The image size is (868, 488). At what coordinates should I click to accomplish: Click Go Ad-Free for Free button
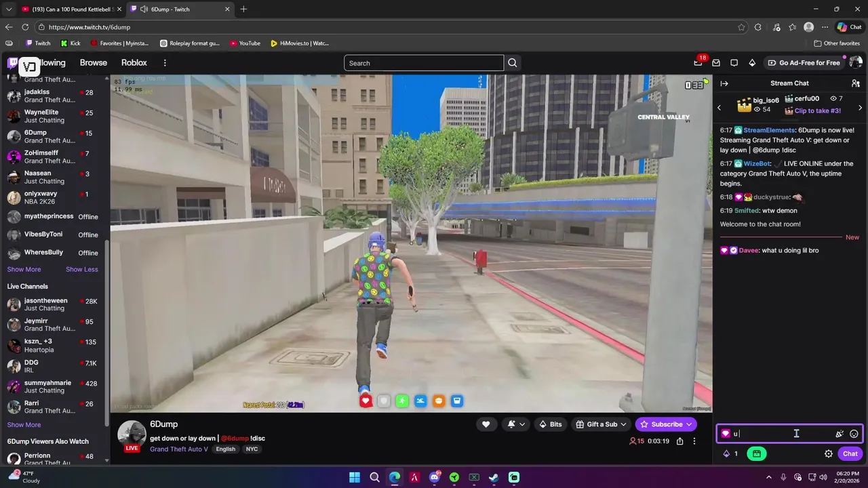pos(804,62)
